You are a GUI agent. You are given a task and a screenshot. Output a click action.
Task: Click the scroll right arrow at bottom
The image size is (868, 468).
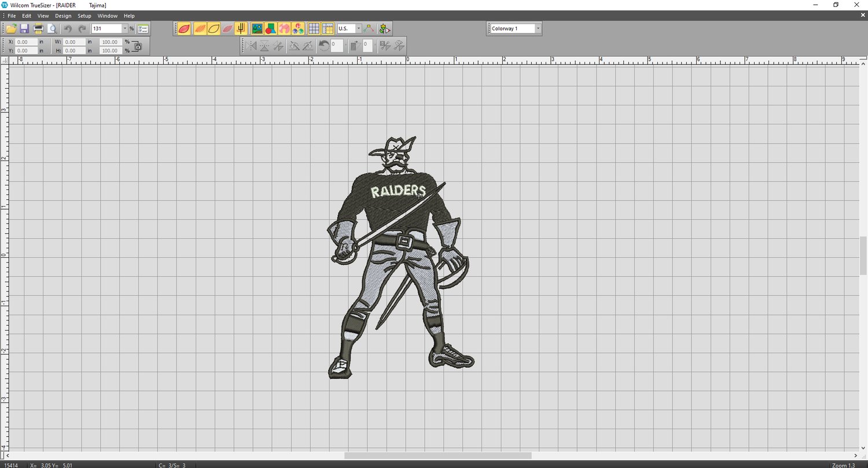pyautogui.click(x=856, y=456)
